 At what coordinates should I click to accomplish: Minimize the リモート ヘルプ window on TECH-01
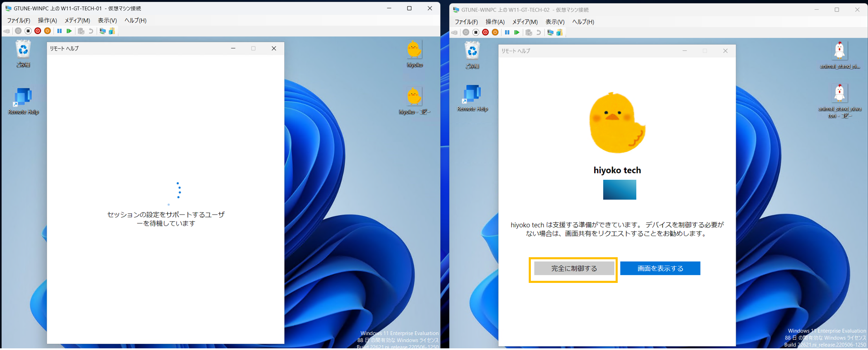233,48
